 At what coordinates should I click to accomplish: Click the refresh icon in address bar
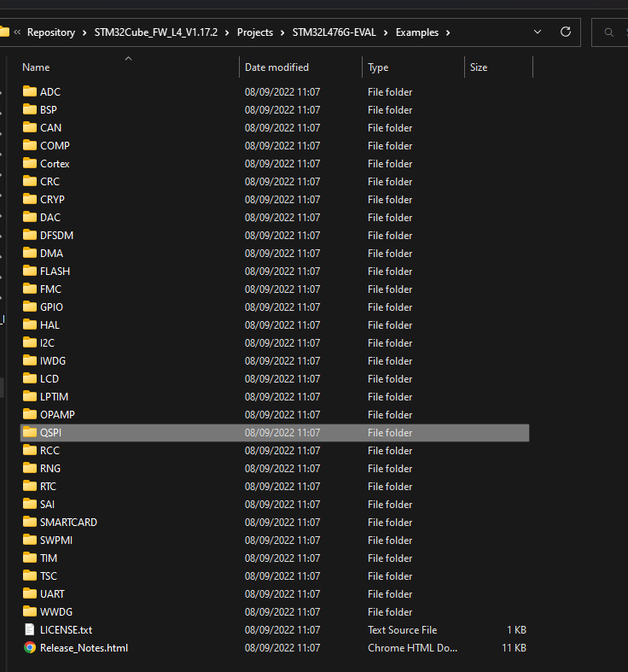tap(566, 32)
